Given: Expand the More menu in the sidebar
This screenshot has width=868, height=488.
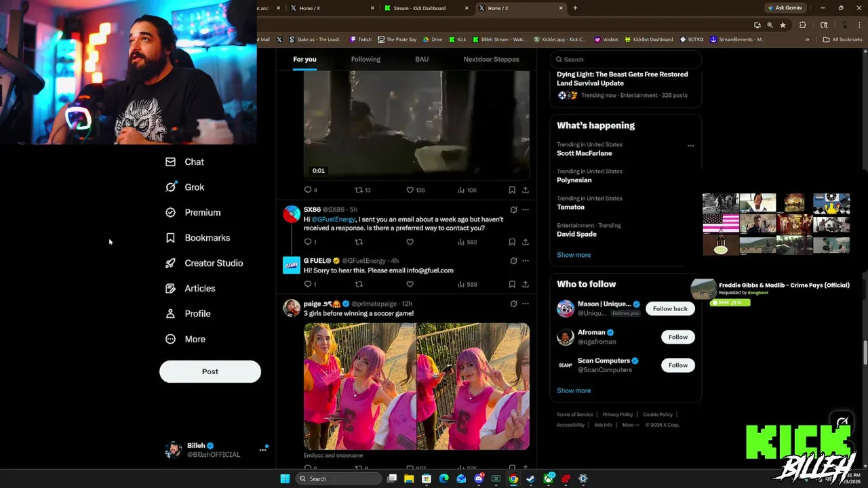Looking at the screenshot, I should tap(185, 339).
